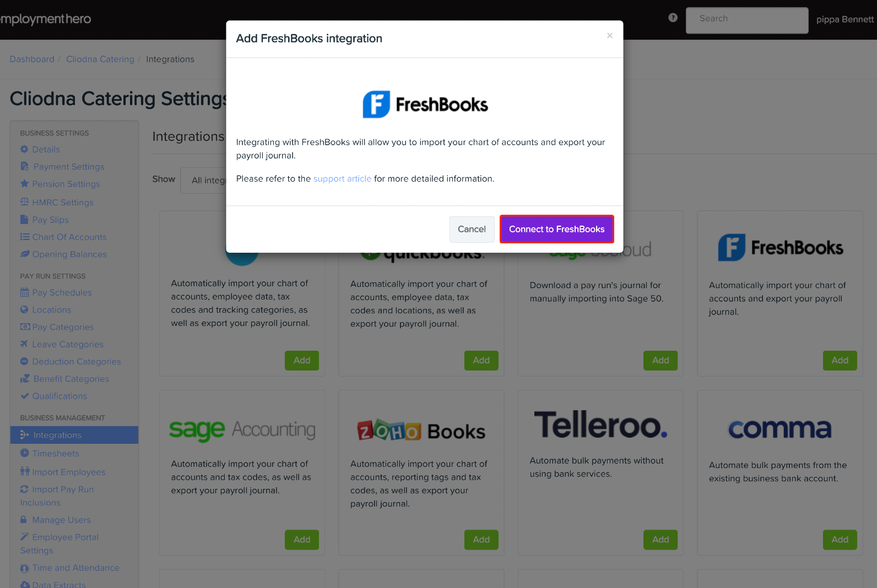
Task: Focus the Search input field
Action: tap(747, 20)
